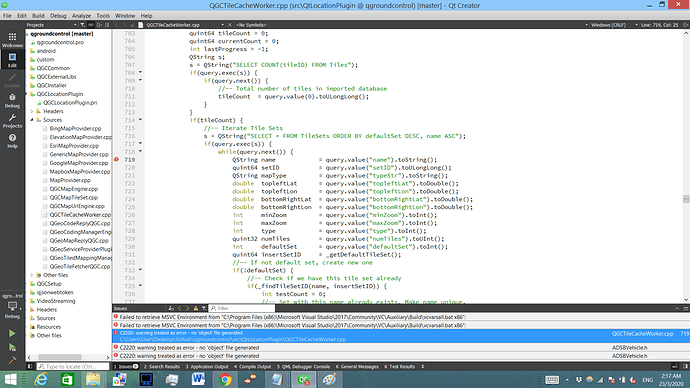Click the Line 719, Col 25 indicator
Viewport: 690px width, 388px height.
pos(660,25)
